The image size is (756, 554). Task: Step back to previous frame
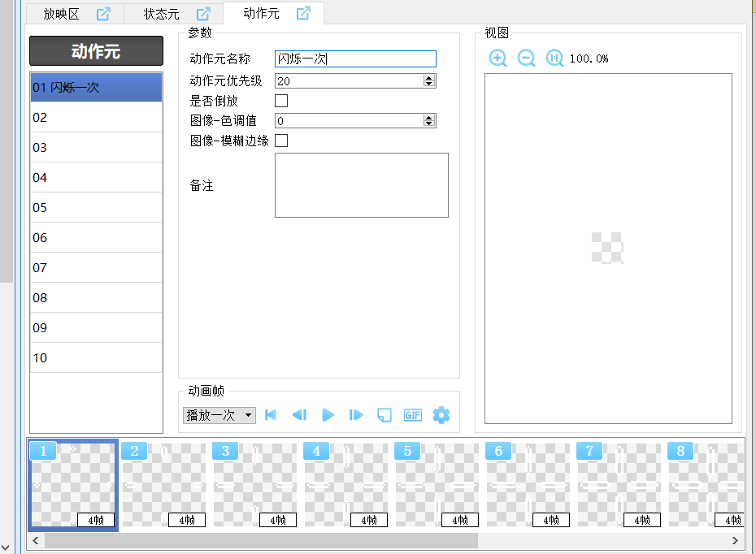[299, 415]
